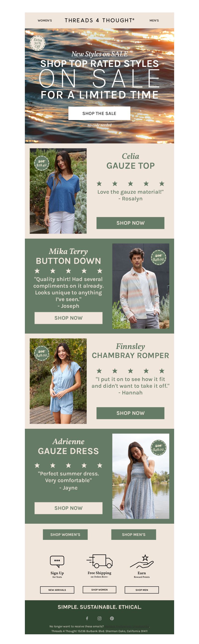199x644 pixels.
Task: Click the Extra 30% Off badge
Action: tap(38, 43)
